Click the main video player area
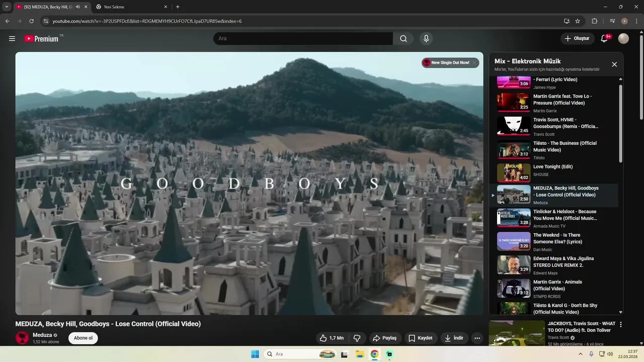 point(249,184)
